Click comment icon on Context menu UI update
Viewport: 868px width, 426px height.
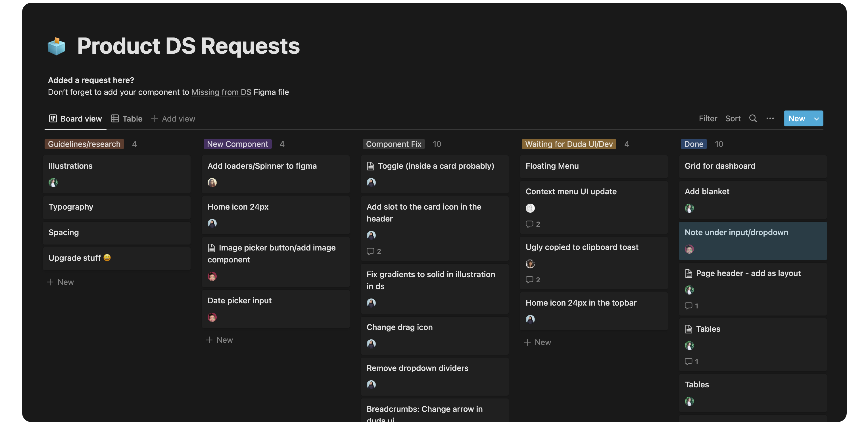point(529,224)
